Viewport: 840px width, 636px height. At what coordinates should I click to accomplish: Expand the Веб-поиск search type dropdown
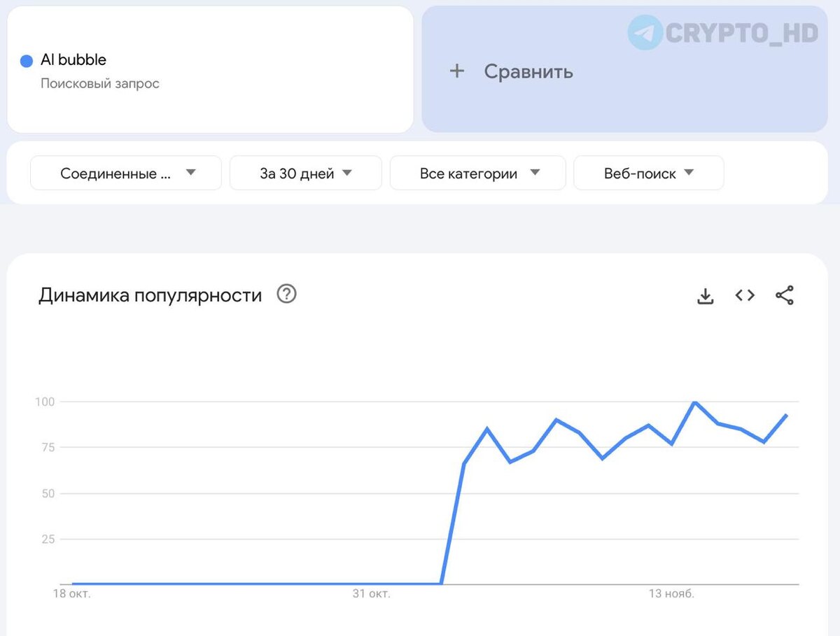pos(649,173)
